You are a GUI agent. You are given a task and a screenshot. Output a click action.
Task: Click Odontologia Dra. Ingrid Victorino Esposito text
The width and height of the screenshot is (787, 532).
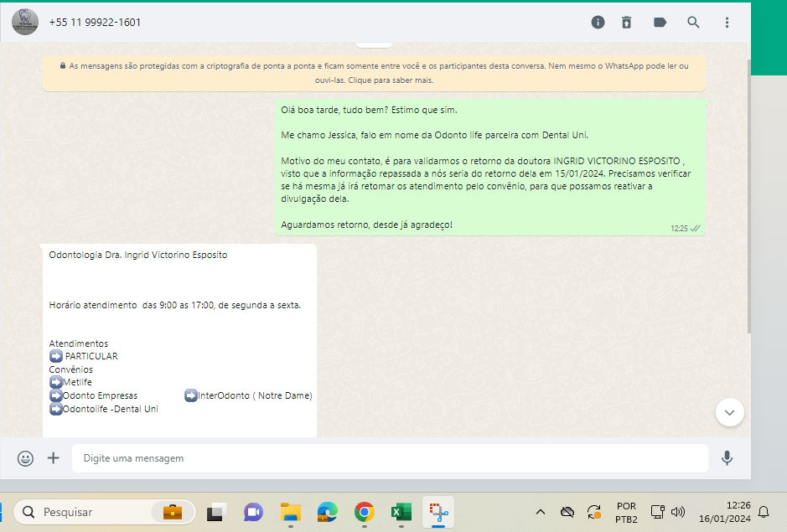[x=138, y=255]
